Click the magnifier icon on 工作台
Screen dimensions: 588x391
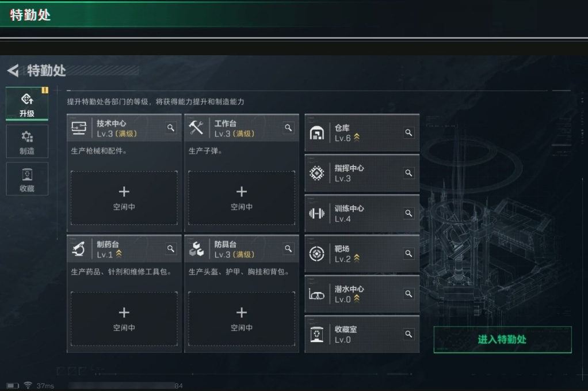coord(288,128)
